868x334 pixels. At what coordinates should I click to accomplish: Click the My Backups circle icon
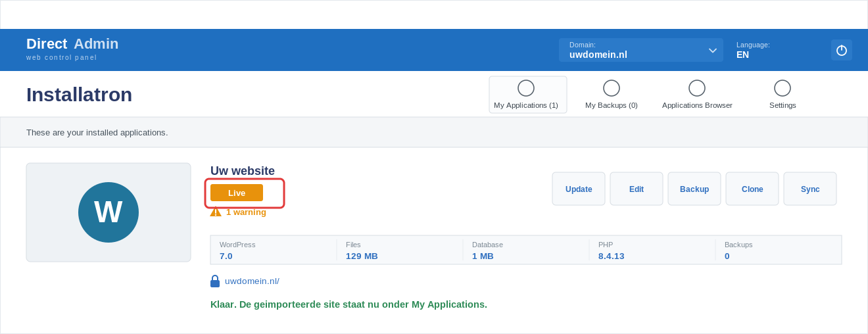point(612,88)
